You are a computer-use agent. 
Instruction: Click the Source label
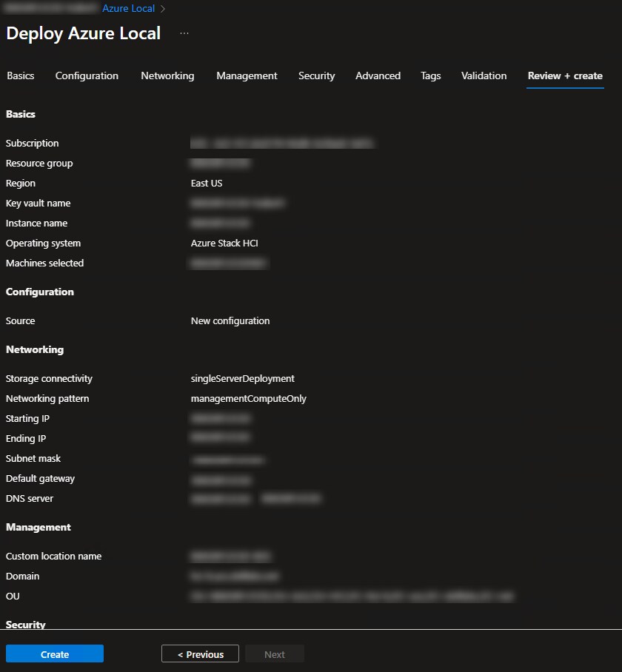tap(20, 320)
